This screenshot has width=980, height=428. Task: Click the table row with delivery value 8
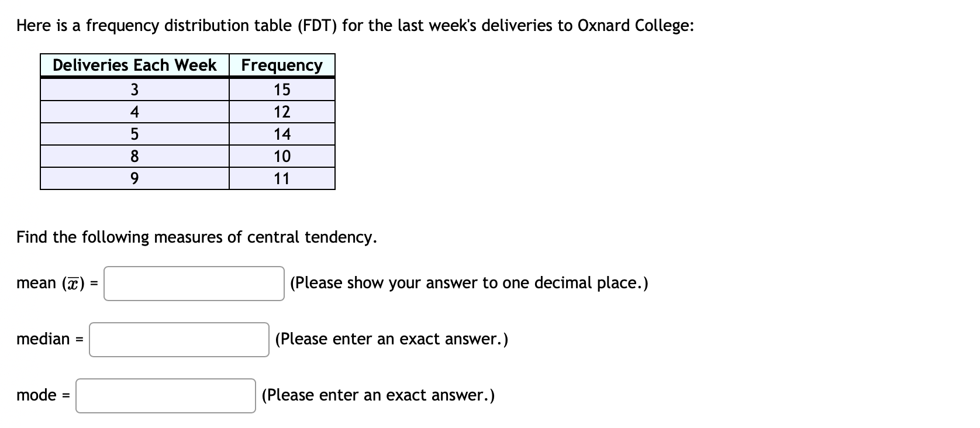[x=134, y=156]
